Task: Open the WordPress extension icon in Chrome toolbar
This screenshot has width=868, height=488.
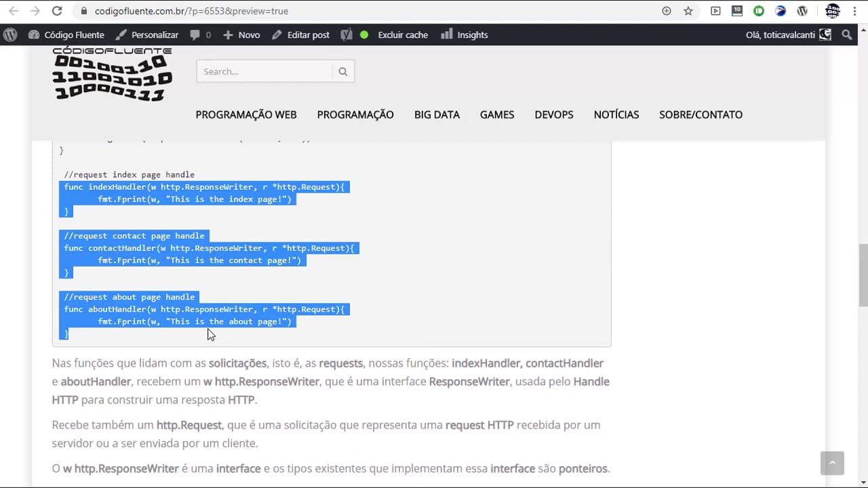Action: [x=802, y=11]
